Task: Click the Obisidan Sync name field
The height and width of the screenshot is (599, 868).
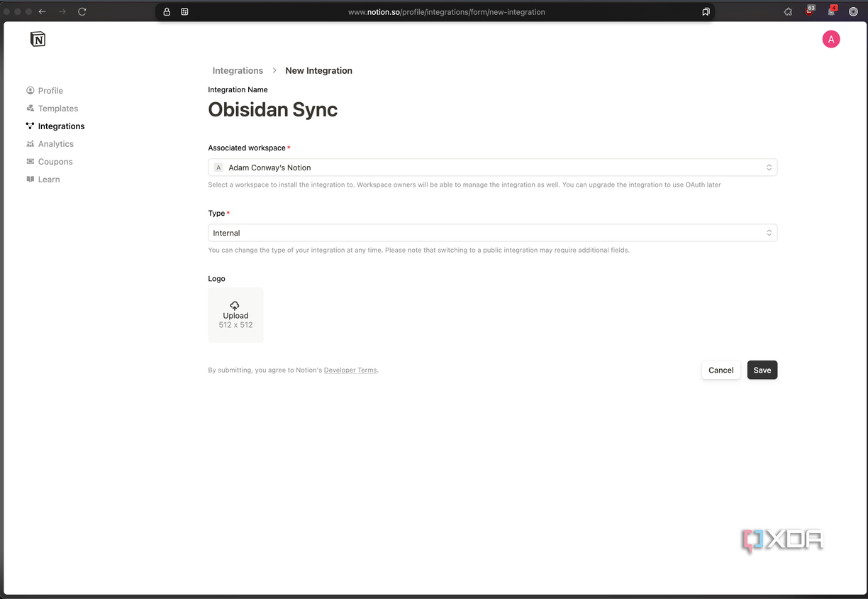Action: tap(273, 109)
